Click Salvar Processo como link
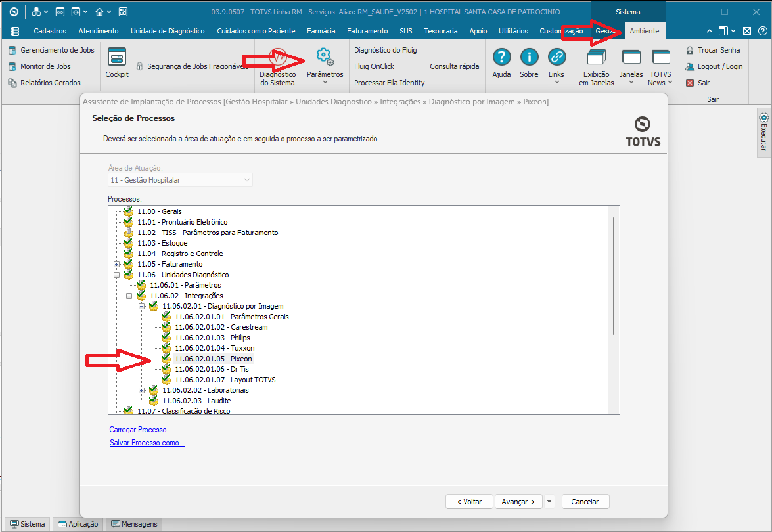The width and height of the screenshot is (772, 532). pos(147,443)
